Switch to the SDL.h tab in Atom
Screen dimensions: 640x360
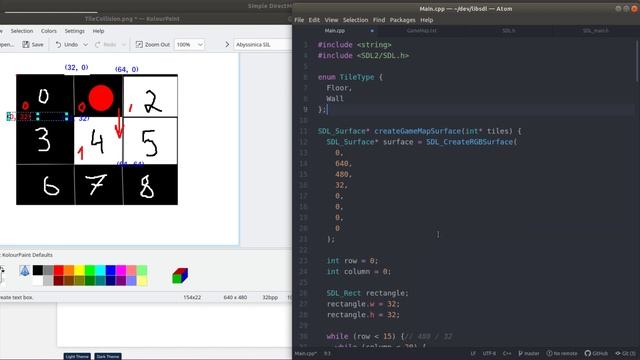pos(509,31)
